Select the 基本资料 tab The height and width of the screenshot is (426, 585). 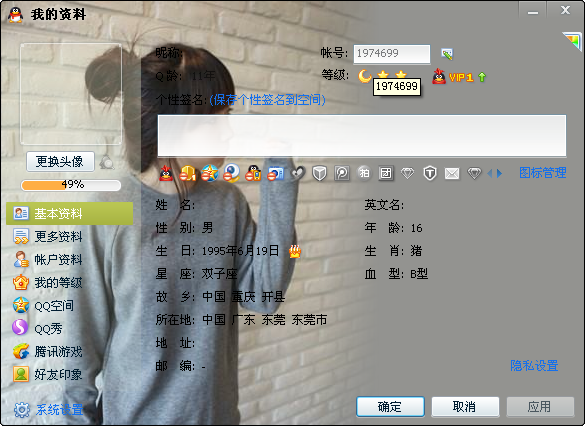pyautogui.click(x=69, y=214)
